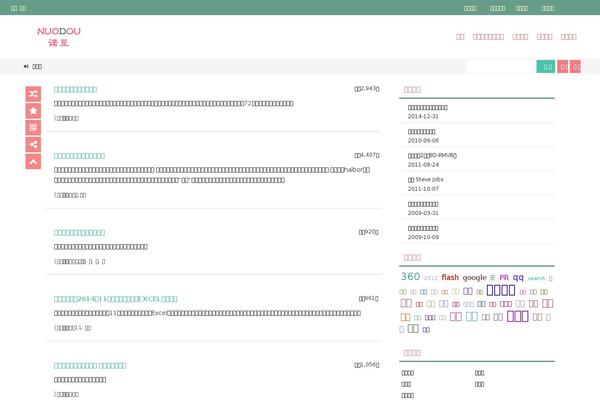The image size is (600, 400).
Task: Click the NUODOU site logo
Action: 59,37
